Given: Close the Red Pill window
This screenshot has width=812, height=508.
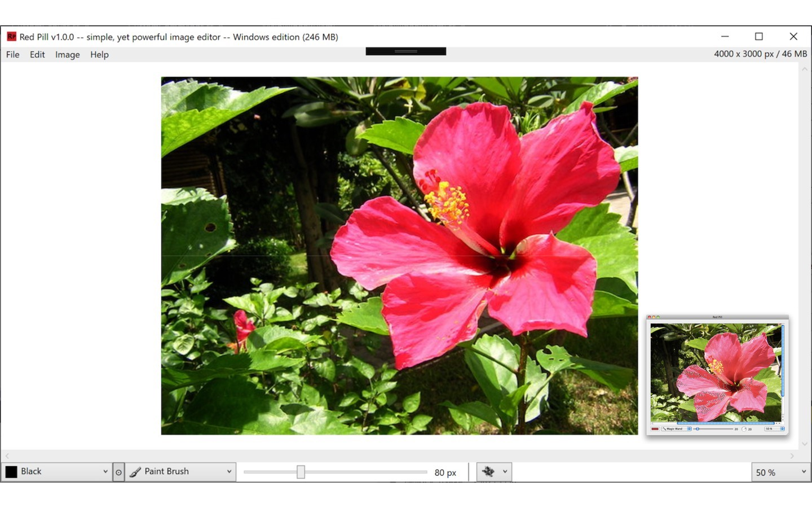Looking at the screenshot, I should (x=793, y=37).
